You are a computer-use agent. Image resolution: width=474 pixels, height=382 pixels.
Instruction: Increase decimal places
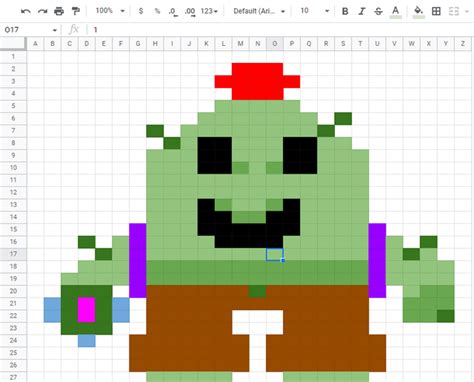[190, 12]
